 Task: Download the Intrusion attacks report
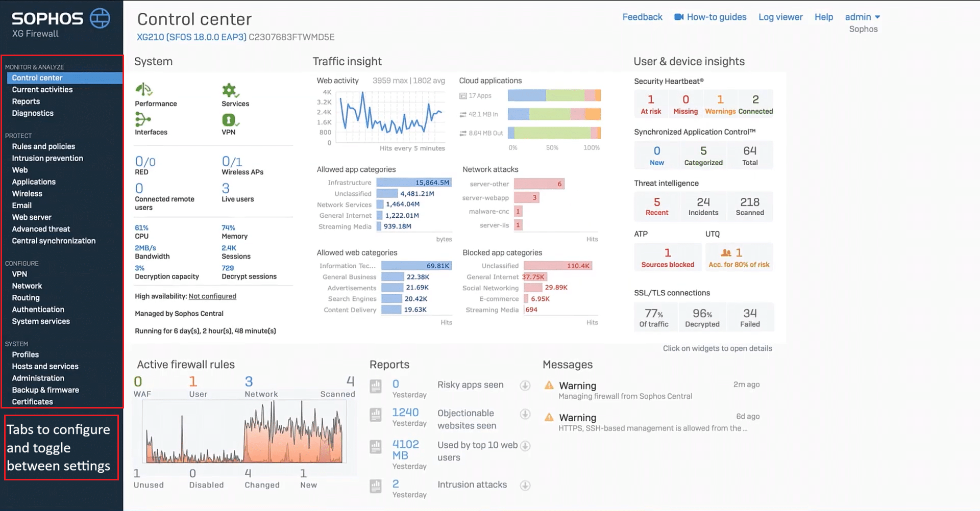(525, 486)
